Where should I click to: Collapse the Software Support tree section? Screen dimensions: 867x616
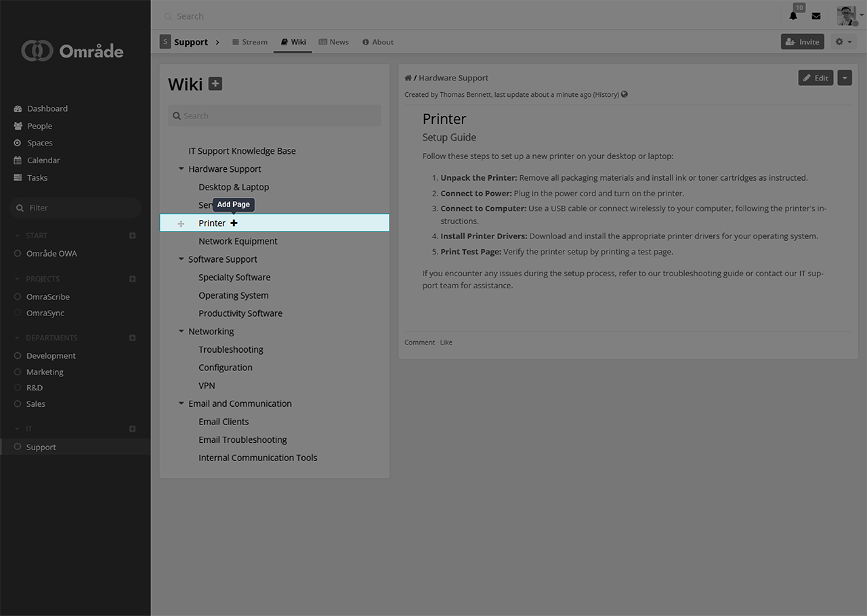tap(181, 259)
